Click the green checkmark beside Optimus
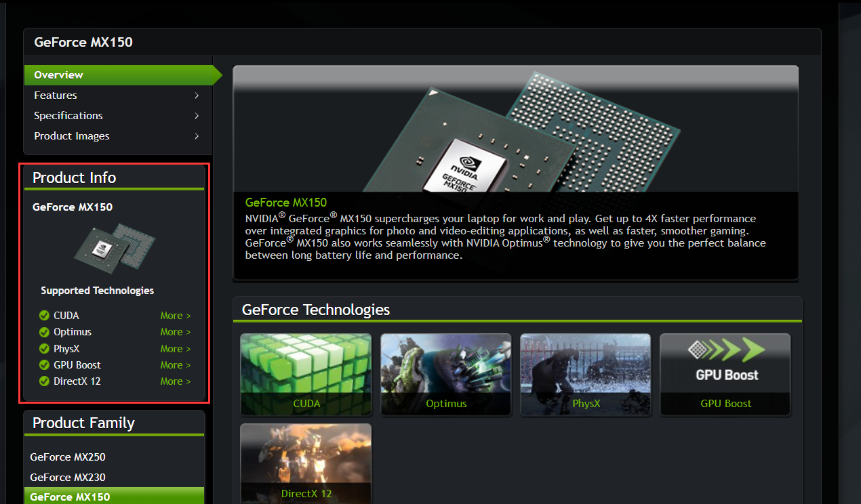The width and height of the screenshot is (861, 504). (45, 332)
